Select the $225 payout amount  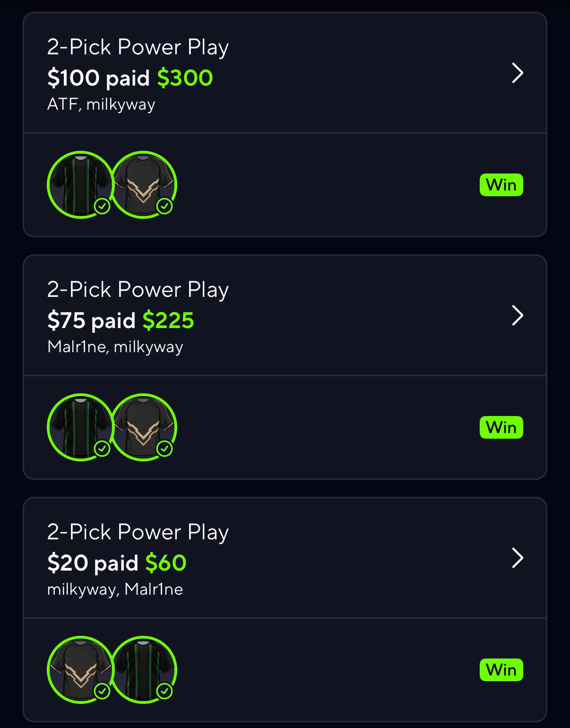pyautogui.click(x=168, y=321)
